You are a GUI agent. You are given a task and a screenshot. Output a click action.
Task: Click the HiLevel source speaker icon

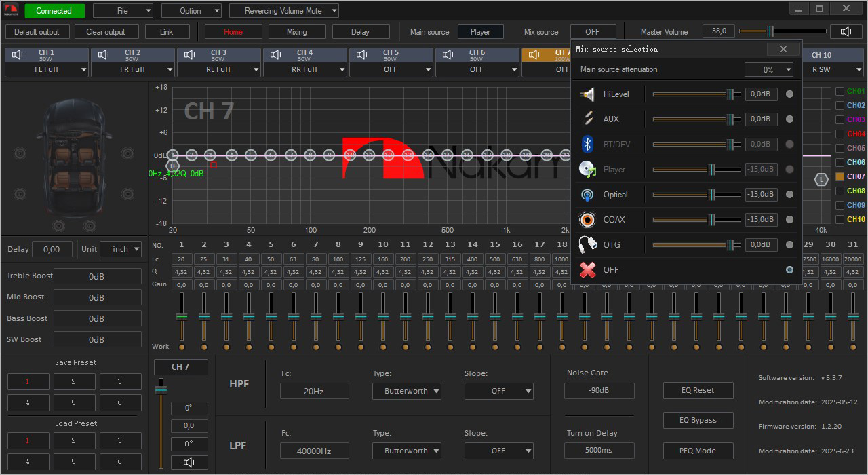click(x=587, y=94)
